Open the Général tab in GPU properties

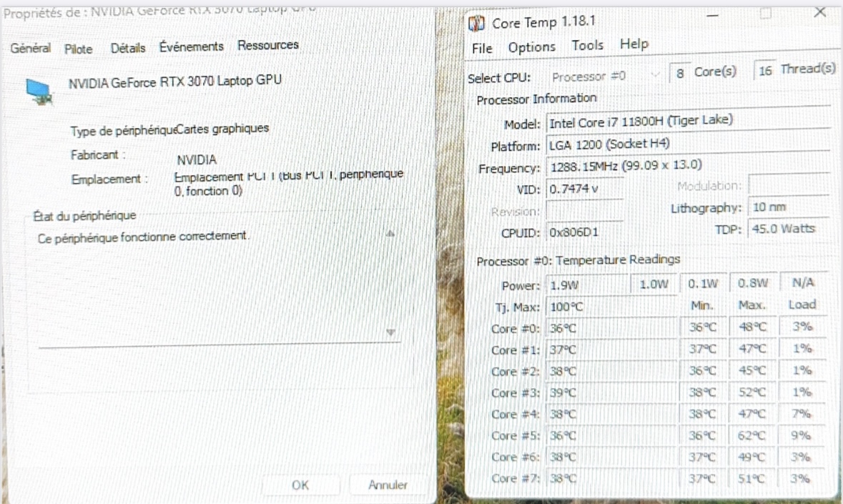click(31, 48)
